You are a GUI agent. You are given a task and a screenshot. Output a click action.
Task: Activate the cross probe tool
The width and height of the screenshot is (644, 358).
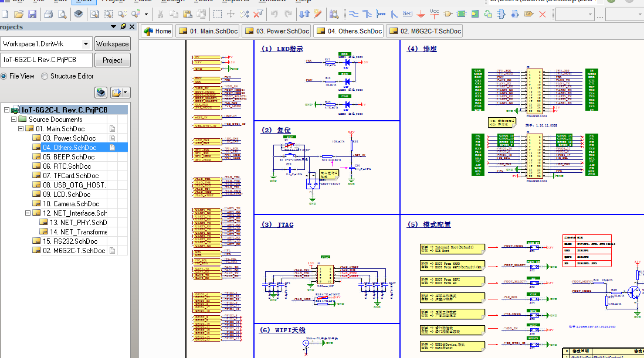pos(317,14)
